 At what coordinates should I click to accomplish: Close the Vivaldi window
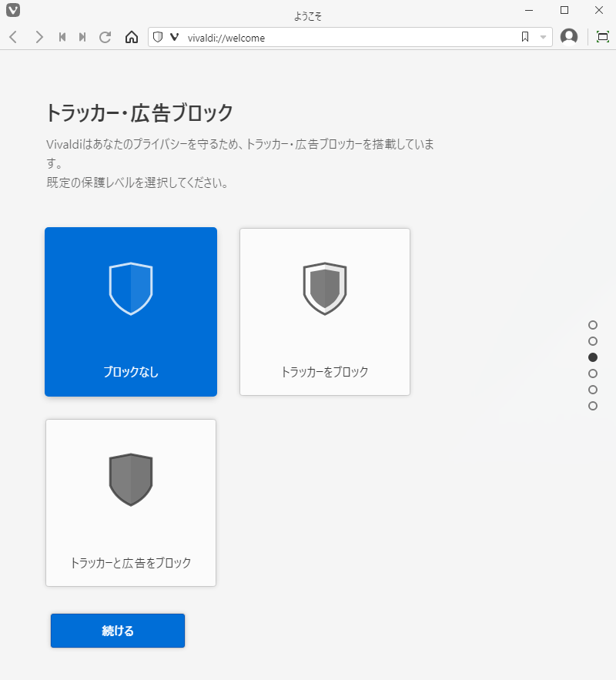coord(598,10)
